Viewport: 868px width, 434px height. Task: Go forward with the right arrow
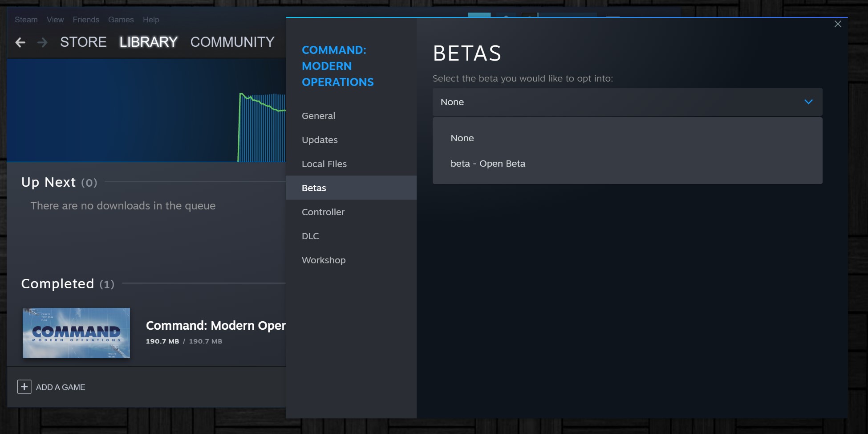click(42, 42)
